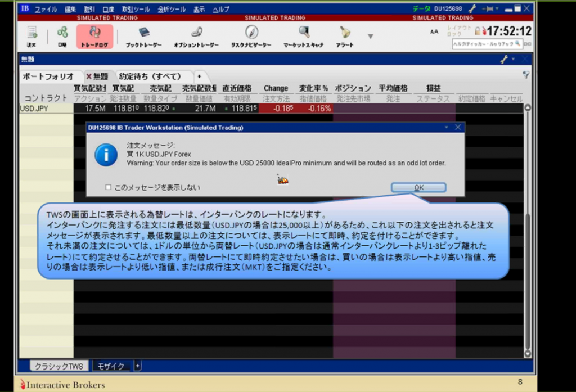This screenshot has height=392, width=576.
Task: Click the bid size value 17.5M
Action: [96, 109]
